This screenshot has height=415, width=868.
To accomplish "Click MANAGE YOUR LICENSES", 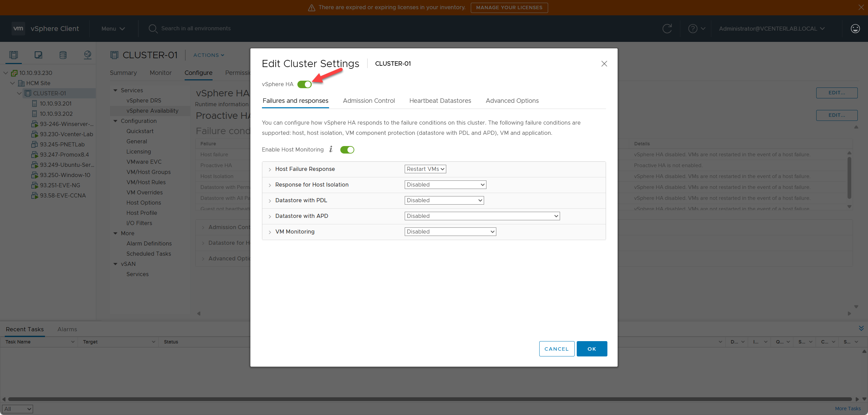I will point(509,7).
